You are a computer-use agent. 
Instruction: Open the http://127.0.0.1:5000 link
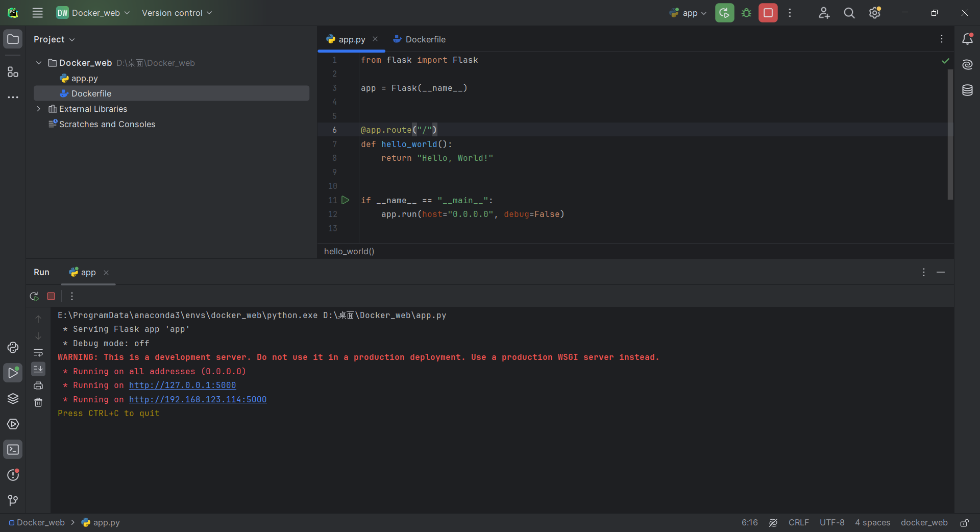click(x=182, y=385)
